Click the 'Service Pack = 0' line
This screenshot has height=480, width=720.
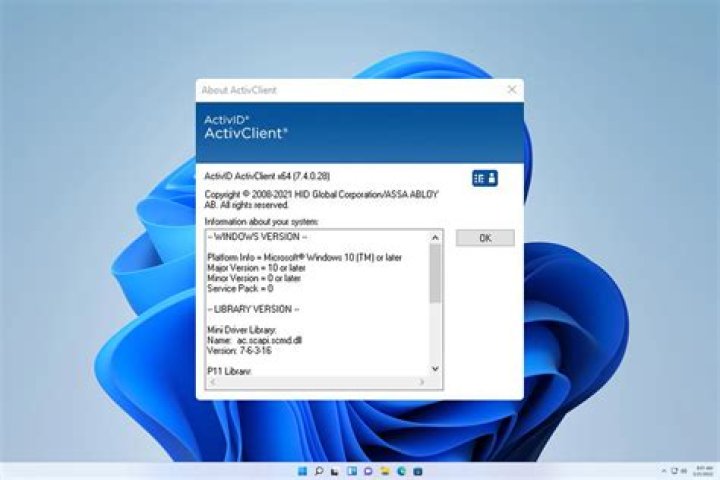click(x=240, y=288)
